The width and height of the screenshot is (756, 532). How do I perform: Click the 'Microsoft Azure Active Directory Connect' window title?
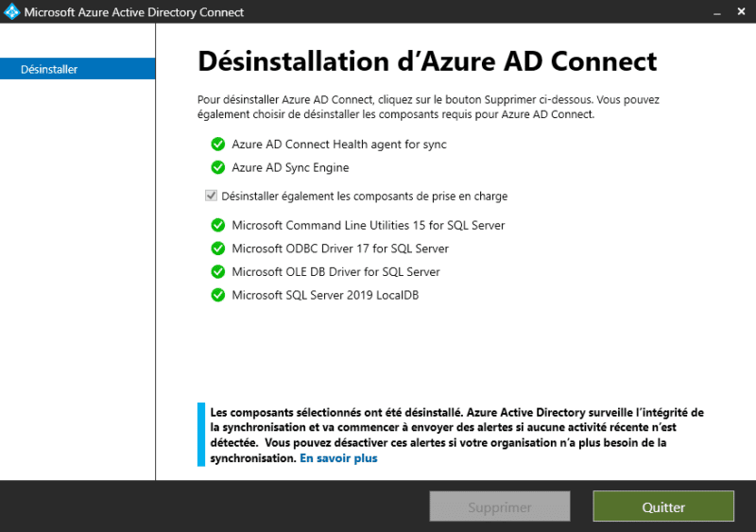(134, 12)
